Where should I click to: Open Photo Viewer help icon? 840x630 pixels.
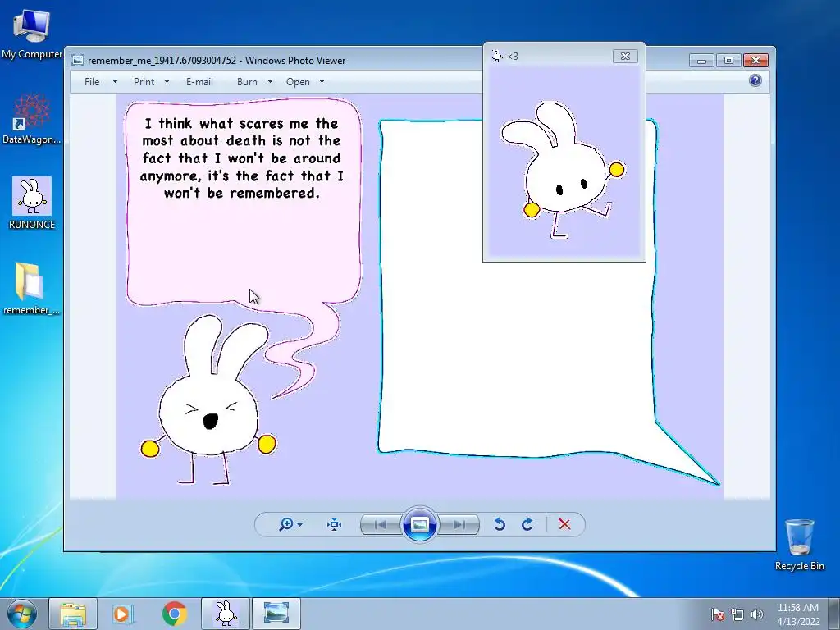pos(756,81)
